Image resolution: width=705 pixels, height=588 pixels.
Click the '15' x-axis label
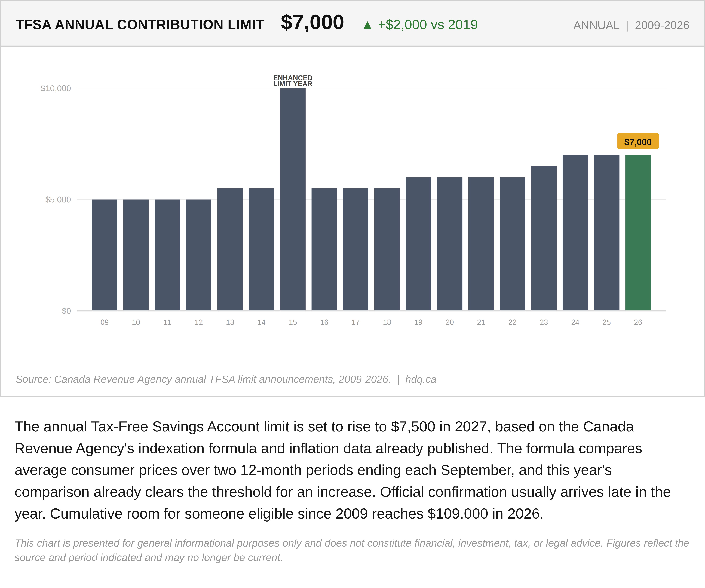tap(293, 322)
